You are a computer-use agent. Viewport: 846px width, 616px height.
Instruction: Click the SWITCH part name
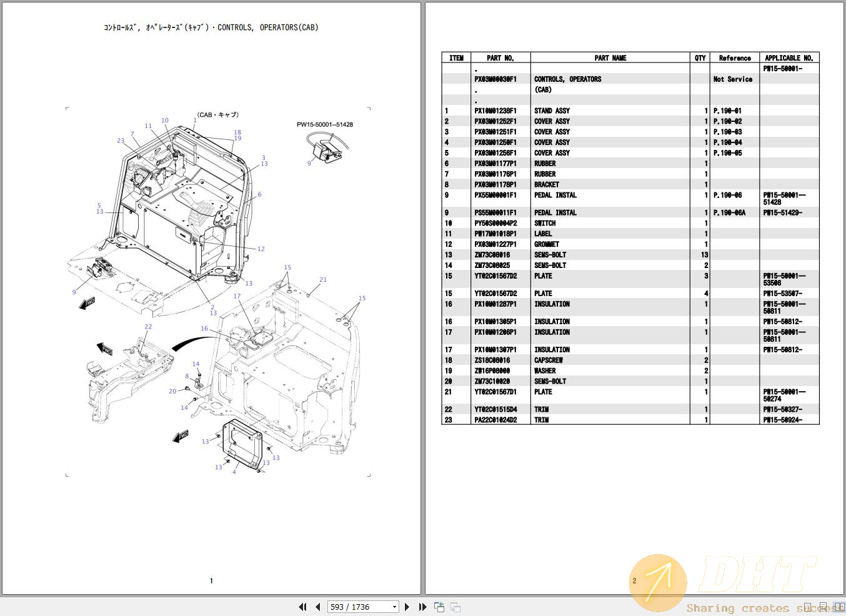(545, 224)
